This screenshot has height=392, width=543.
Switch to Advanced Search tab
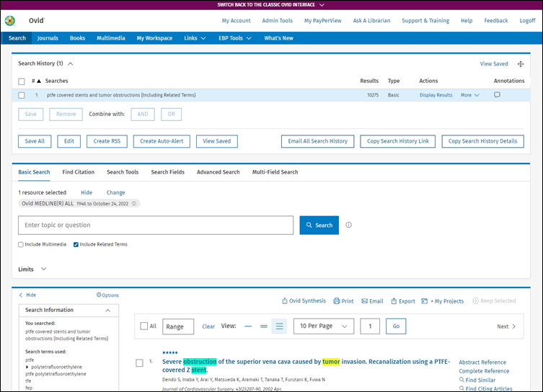[x=218, y=172]
